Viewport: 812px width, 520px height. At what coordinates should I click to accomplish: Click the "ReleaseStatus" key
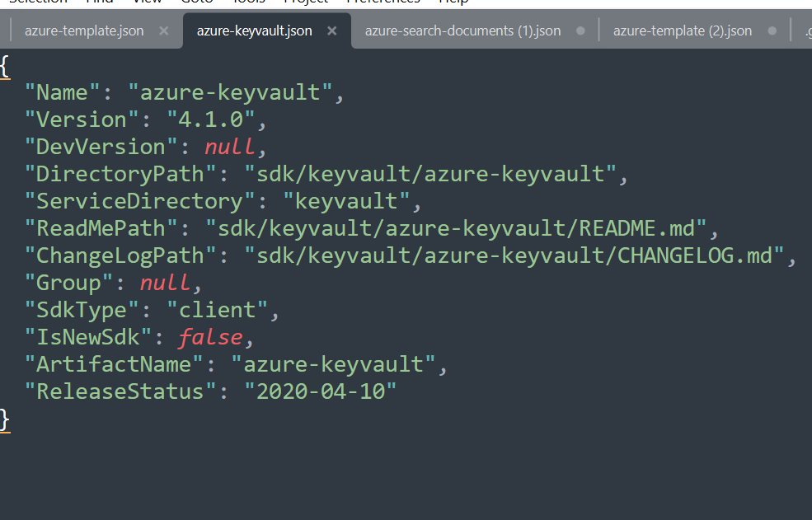click(x=120, y=391)
